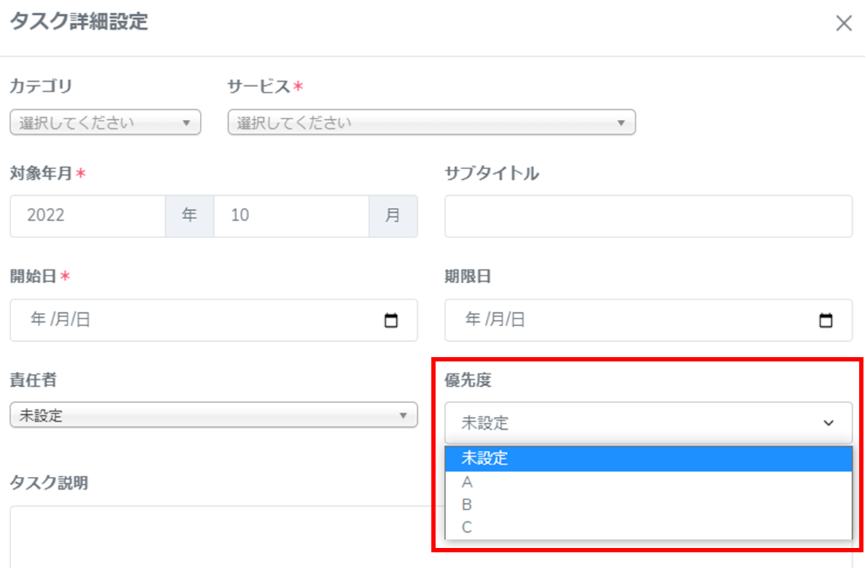Open the category dropdown
The height and width of the screenshot is (568, 865).
[105, 123]
